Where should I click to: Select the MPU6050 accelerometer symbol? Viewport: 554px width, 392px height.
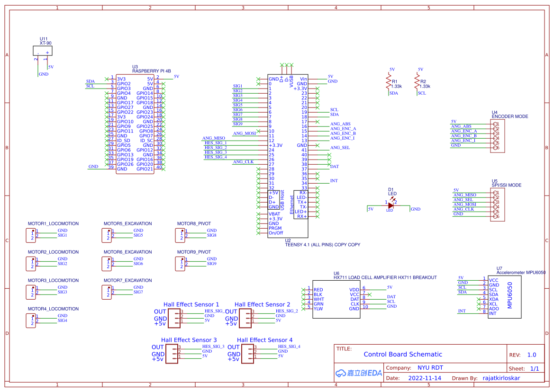[x=505, y=296]
